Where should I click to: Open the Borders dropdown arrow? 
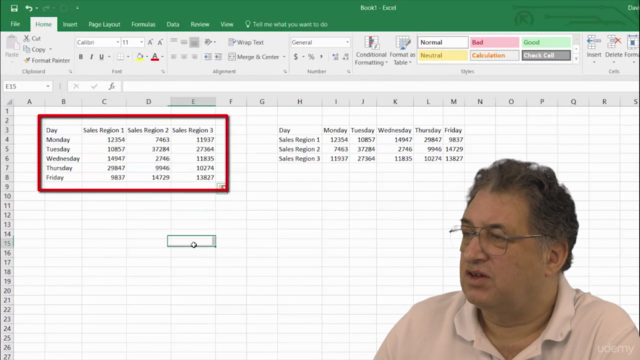click(128, 57)
